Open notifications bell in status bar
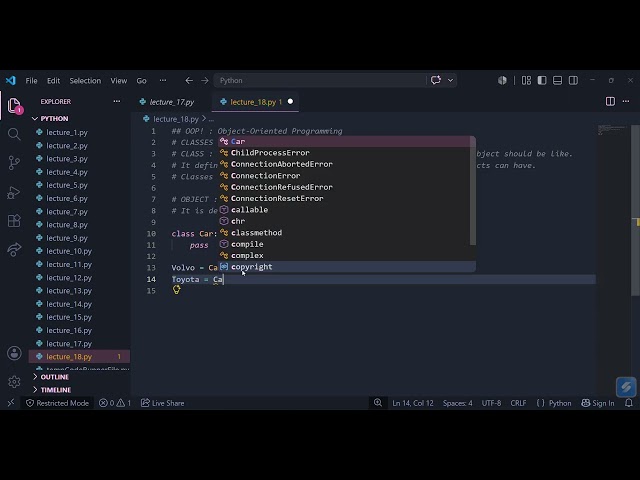Screen dimensions: 640x480 (x=629, y=403)
